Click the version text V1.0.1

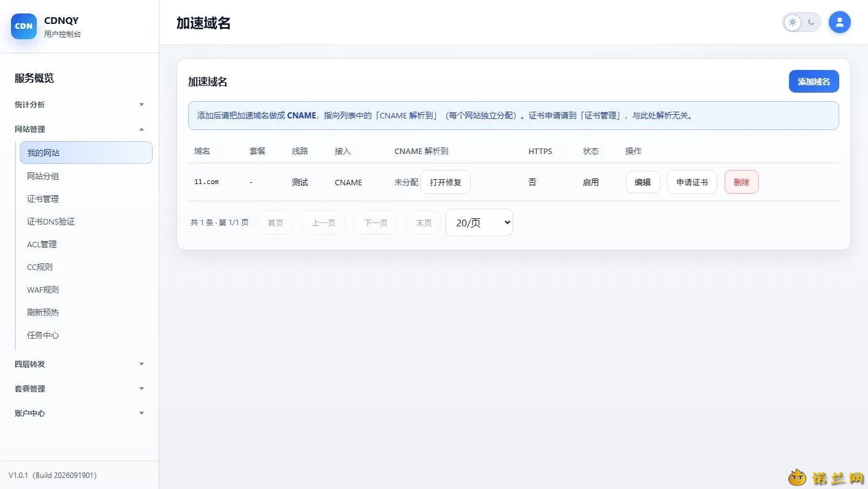53,476
